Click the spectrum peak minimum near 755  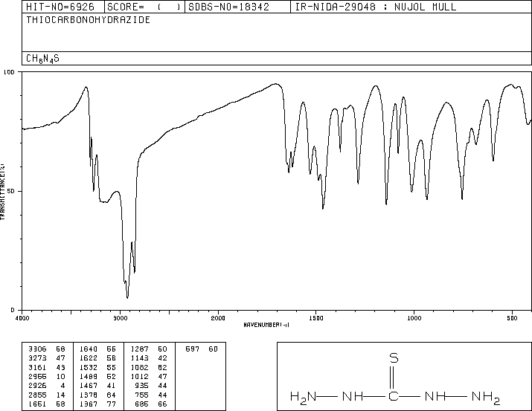[x=462, y=198]
